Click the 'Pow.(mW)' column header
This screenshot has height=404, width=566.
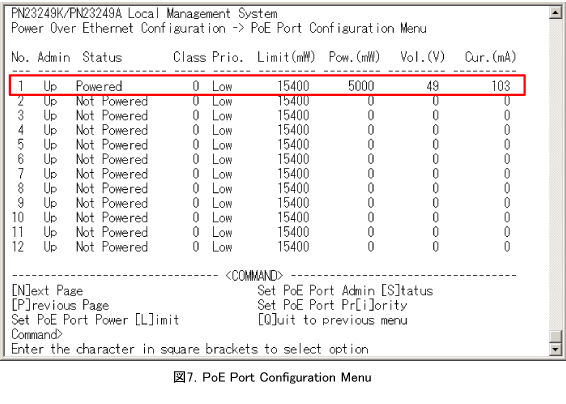point(354,57)
